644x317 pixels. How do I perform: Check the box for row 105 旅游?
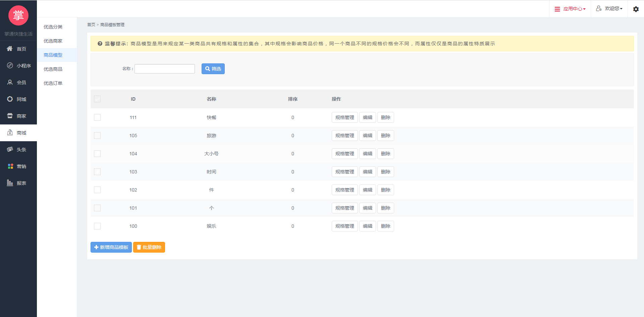tap(97, 136)
